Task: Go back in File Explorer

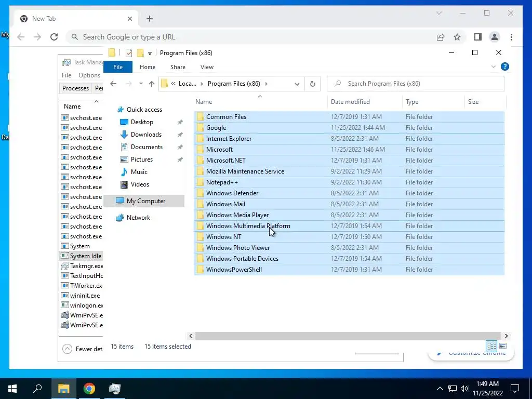Action: [113, 84]
